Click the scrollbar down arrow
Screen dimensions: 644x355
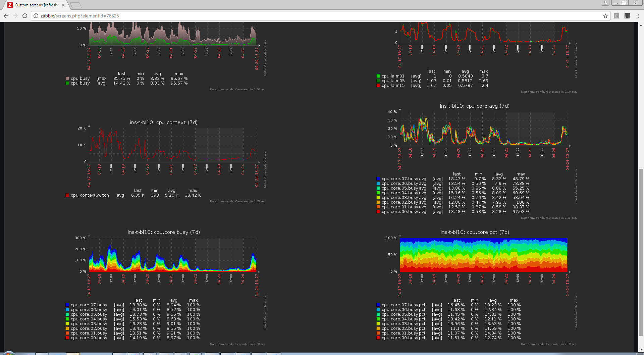[641, 350]
